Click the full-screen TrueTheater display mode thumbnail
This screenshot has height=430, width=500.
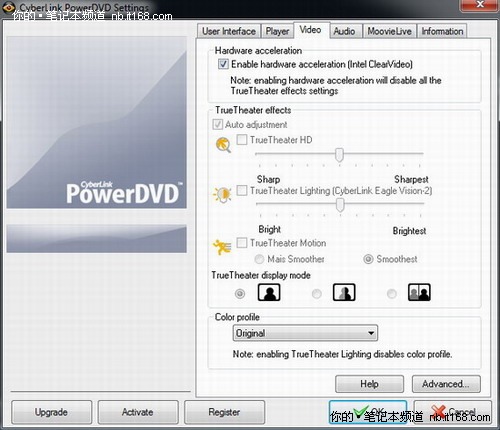269,292
